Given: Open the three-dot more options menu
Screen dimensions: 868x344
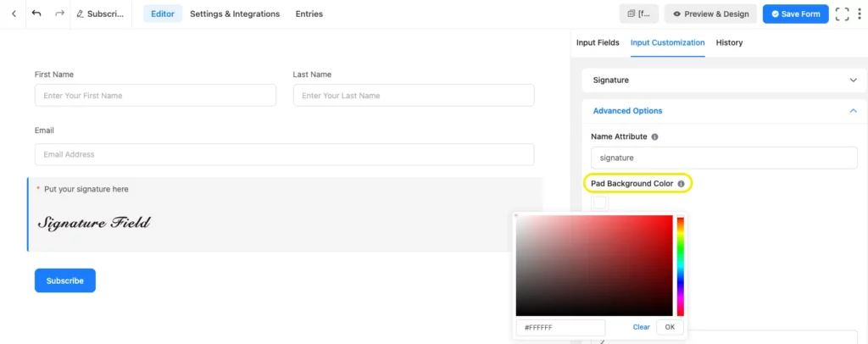Looking at the screenshot, I should point(860,14).
